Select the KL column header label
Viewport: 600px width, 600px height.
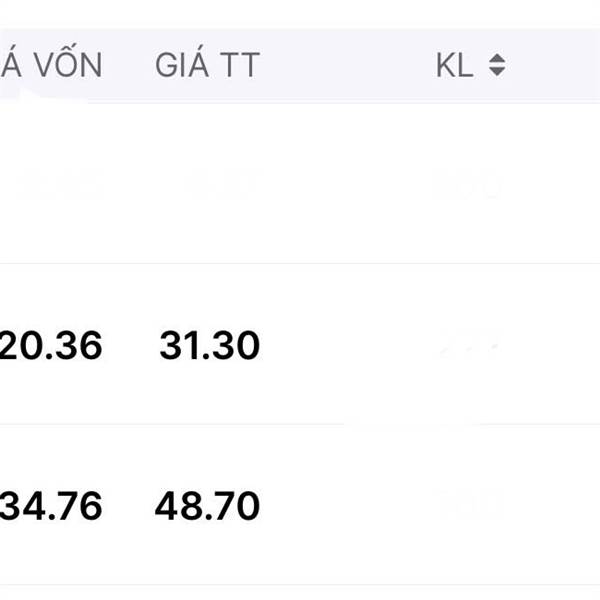pyautogui.click(x=455, y=66)
